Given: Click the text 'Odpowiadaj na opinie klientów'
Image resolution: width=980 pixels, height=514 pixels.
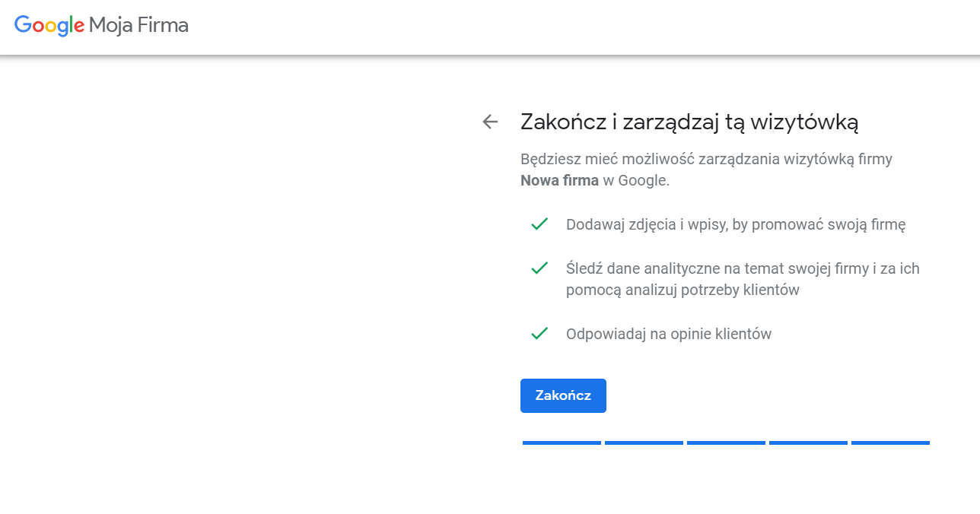Looking at the screenshot, I should click(669, 334).
